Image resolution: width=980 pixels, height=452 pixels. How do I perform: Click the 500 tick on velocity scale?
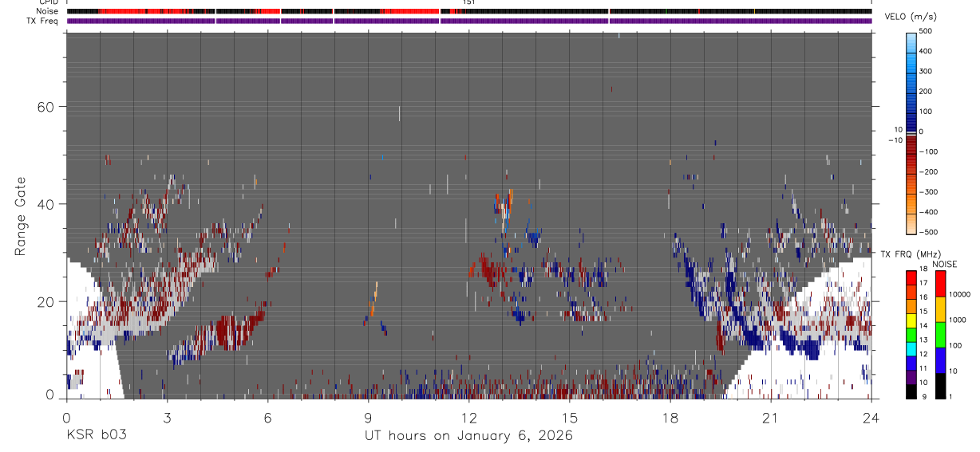927,31
